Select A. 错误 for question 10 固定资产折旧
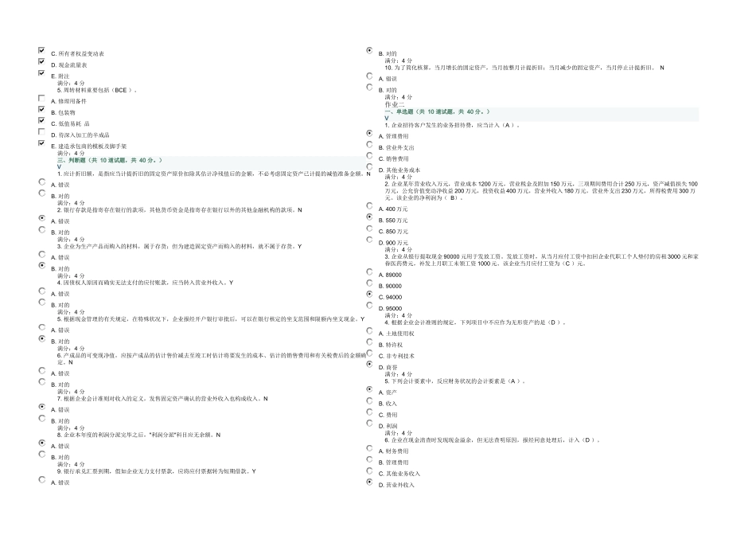 tap(369, 76)
